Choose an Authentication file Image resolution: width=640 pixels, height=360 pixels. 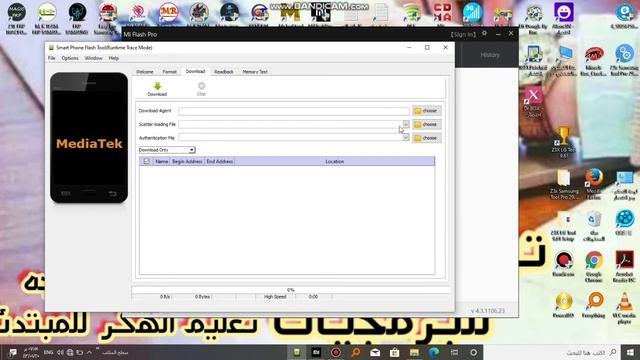coord(427,138)
